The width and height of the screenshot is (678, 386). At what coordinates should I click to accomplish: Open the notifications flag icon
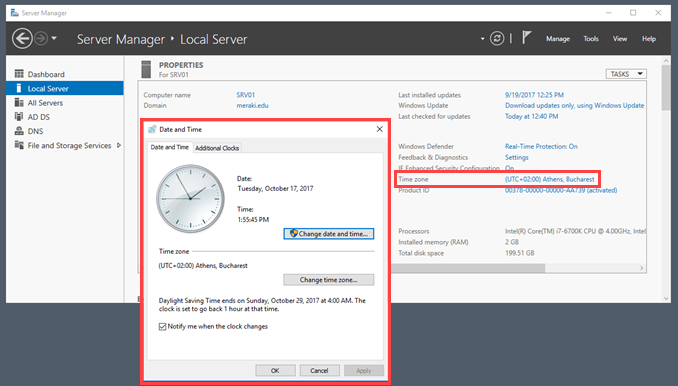pyautogui.click(x=526, y=38)
